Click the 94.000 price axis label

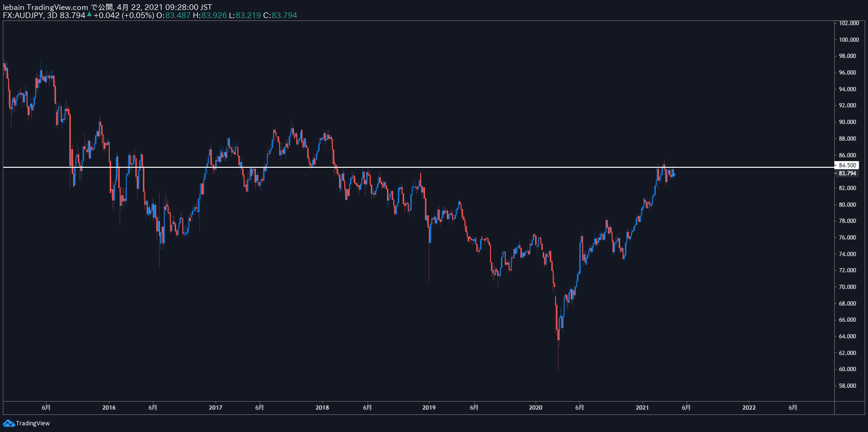(x=847, y=89)
